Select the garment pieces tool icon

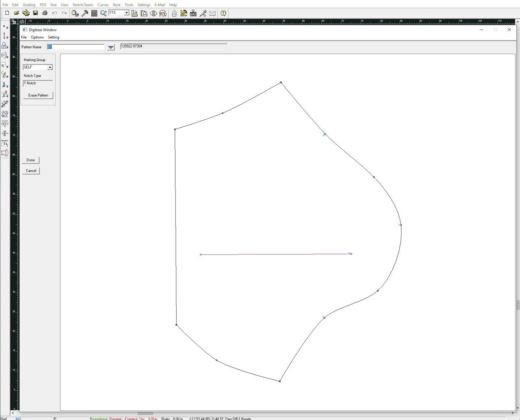[5, 114]
